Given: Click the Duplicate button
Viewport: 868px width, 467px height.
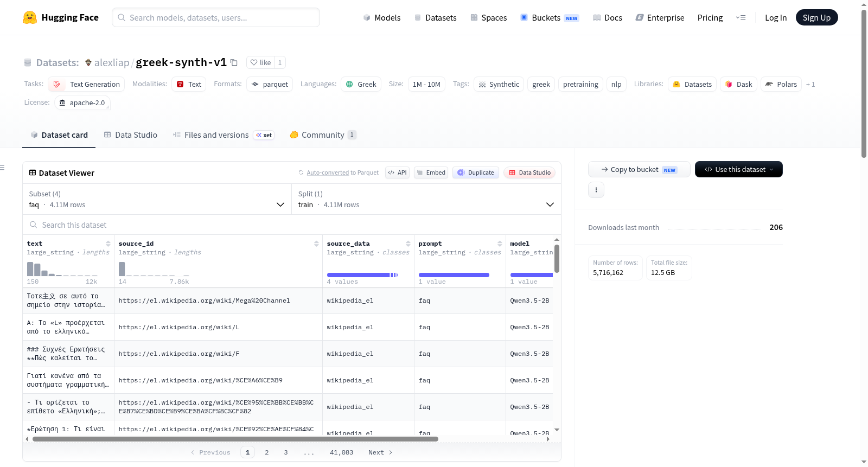Looking at the screenshot, I should pos(476,172).
